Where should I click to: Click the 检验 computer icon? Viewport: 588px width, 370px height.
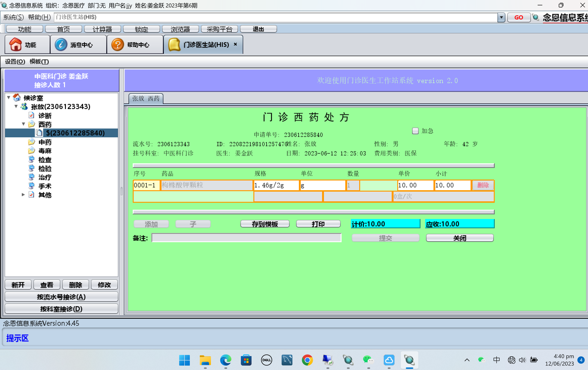click(x=32, y=168)
